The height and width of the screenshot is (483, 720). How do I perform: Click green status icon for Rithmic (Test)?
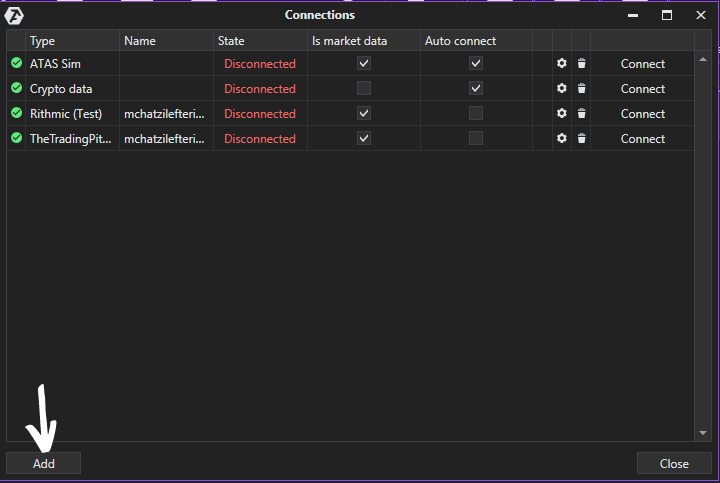[x=16, y=113]
